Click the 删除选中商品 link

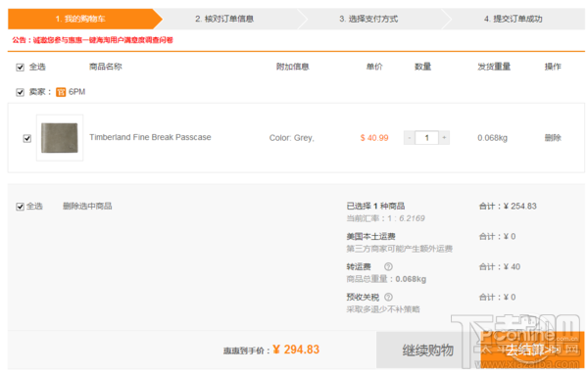coord(87,206)
